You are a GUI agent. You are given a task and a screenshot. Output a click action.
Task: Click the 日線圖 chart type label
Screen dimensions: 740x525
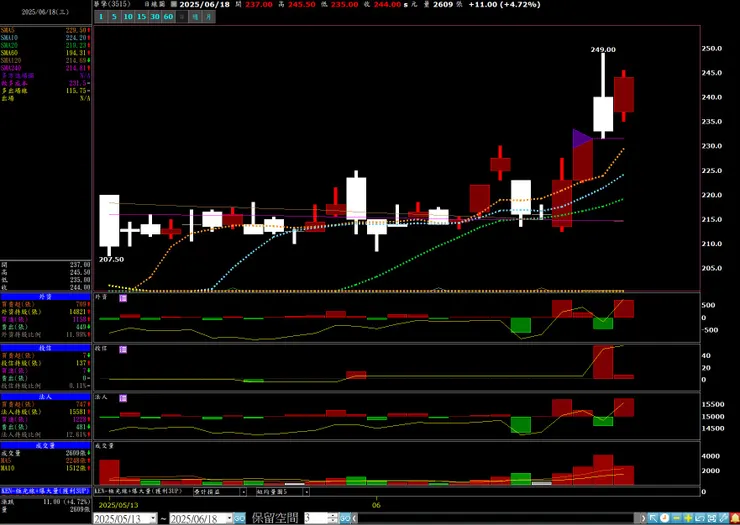point(154,4)
